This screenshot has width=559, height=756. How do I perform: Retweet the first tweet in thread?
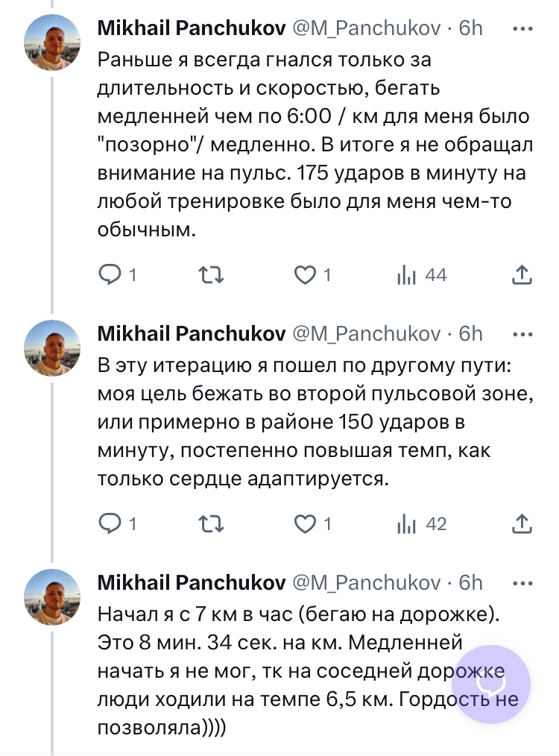(x=214, y=275)
